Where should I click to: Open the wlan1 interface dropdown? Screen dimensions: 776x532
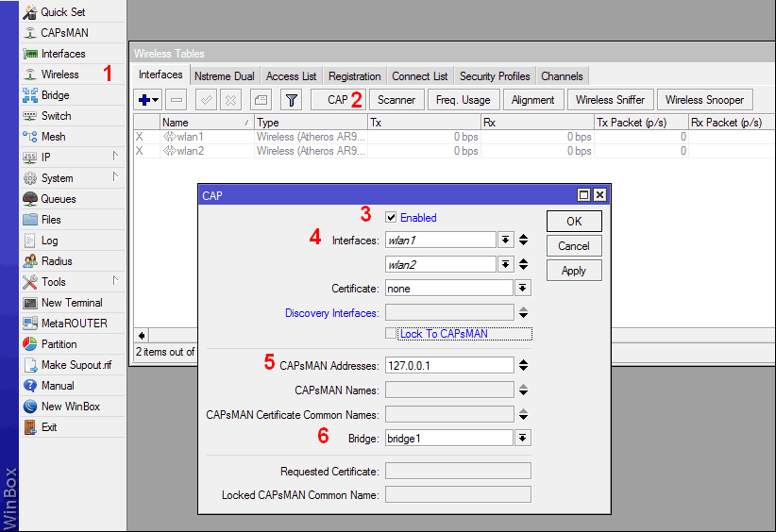pyautogui.click(x=505, y=241)
